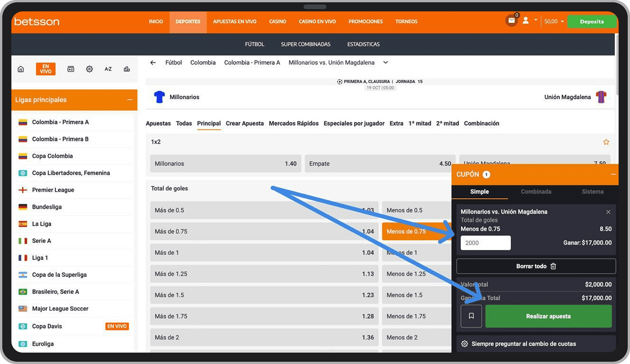
Task: Open the mail inbox icon
Action: (x=512, y=21)
